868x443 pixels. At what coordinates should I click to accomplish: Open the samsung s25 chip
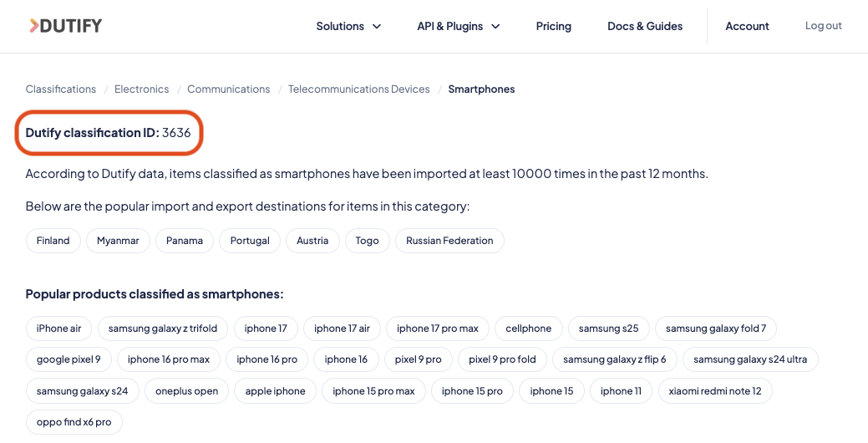608,328
